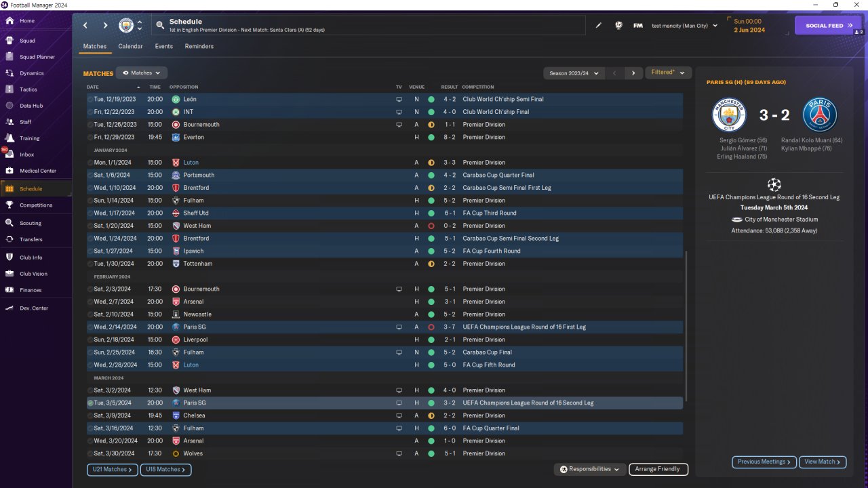Open Dev. Center in sidebar

pos(34,308)
